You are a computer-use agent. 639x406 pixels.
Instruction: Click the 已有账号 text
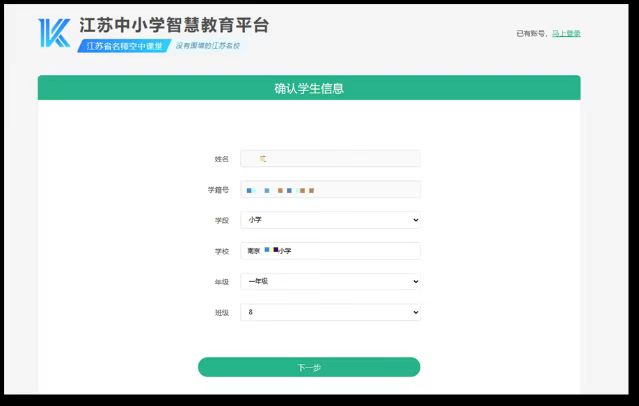pos(531,33)
